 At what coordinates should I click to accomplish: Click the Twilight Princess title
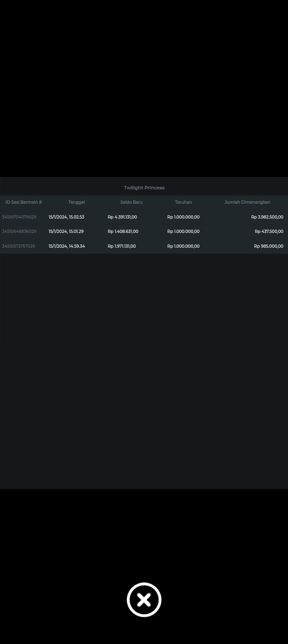coord(144,188)
